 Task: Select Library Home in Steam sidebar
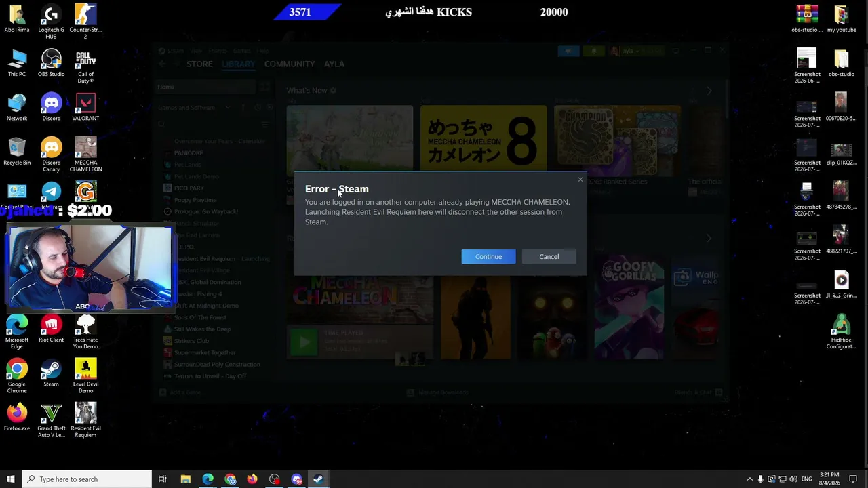coord(205,87)
